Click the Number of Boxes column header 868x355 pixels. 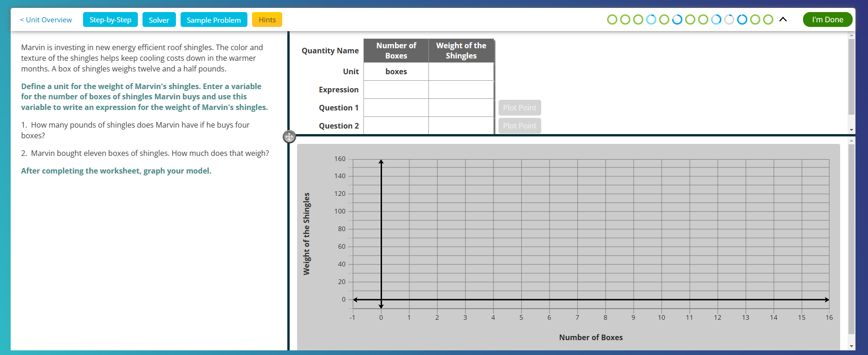click(396, 51)
